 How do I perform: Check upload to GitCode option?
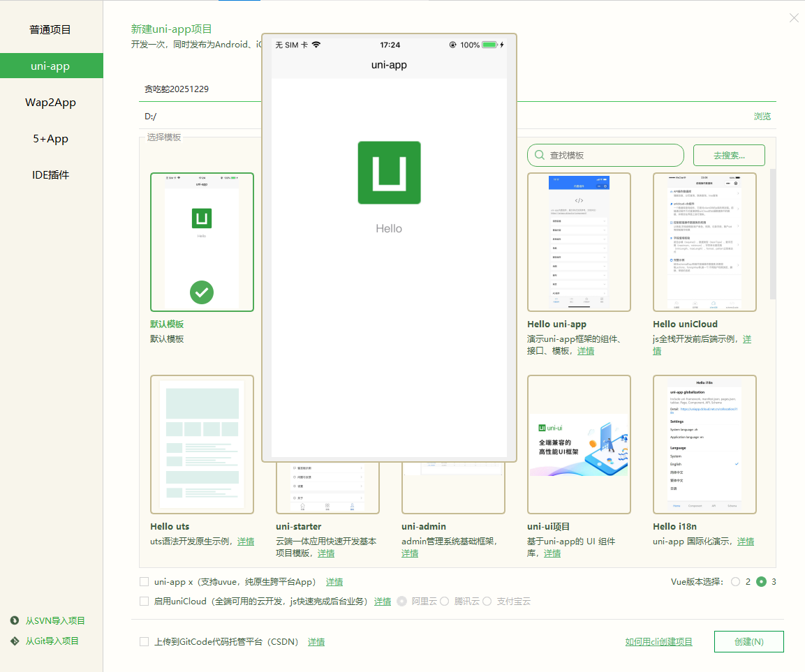(144, 641)
